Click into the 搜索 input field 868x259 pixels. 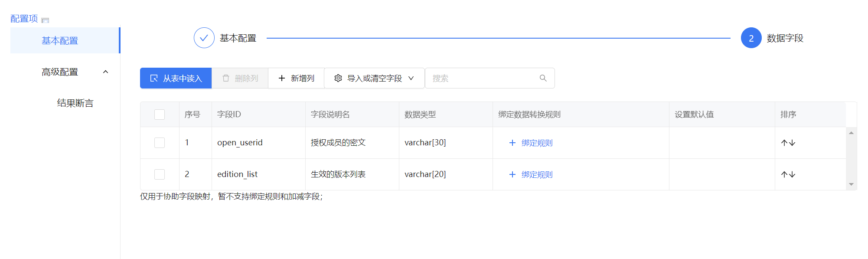click(481, 78)
